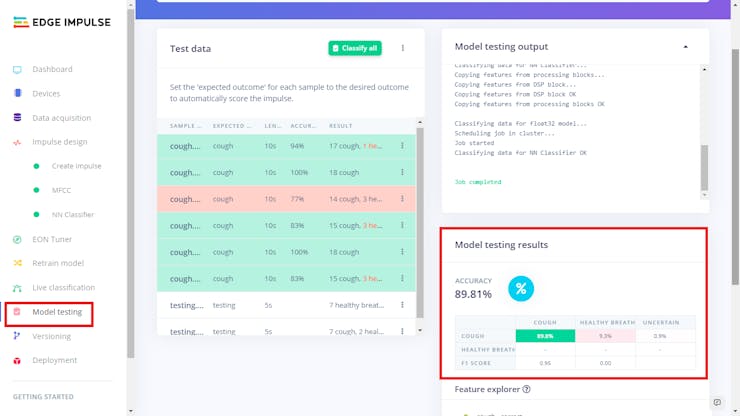Click the Impulse design pulse icon

tap(17, 142)
